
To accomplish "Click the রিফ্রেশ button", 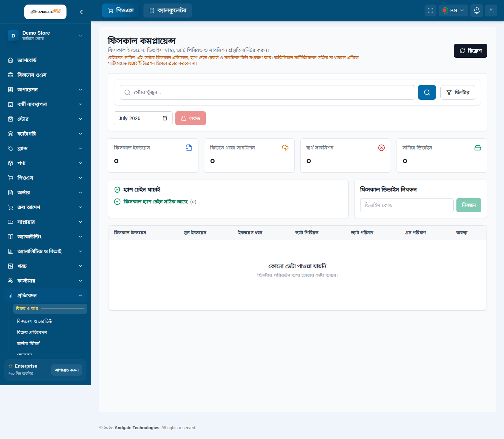I will [x=470, y=51].
